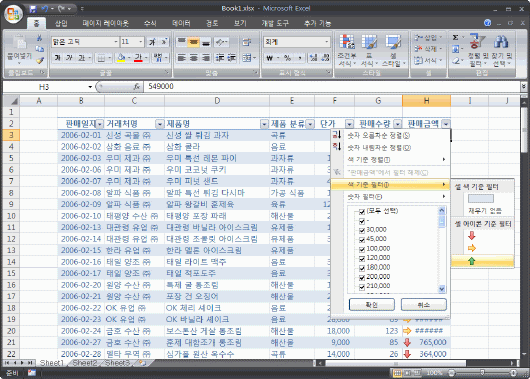Screen dimensions: 530x379
Task: Click the function fx icon
Action: coord(137,87)
